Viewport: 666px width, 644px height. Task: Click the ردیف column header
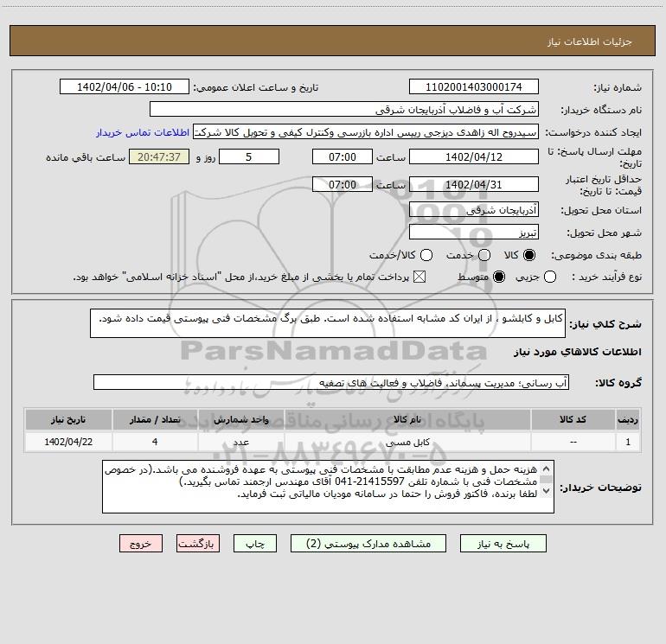tap(628, 419)
